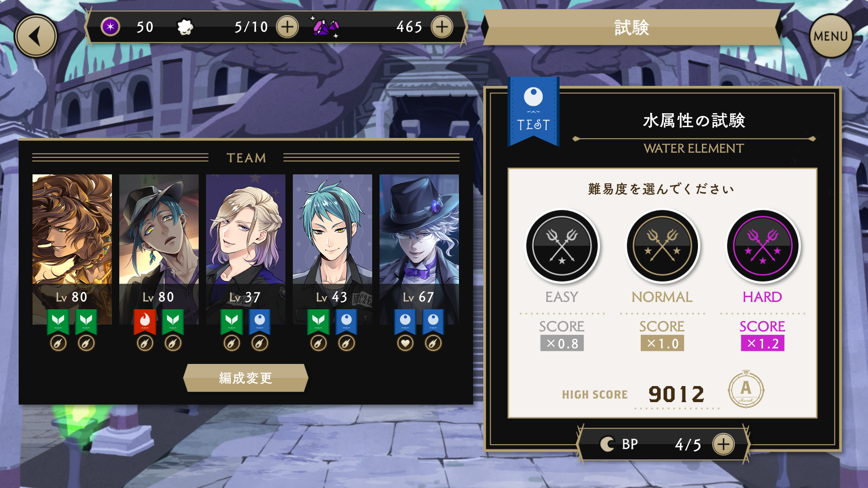
Task: Click the A Rank badge
Action: (x=746, y=389)
